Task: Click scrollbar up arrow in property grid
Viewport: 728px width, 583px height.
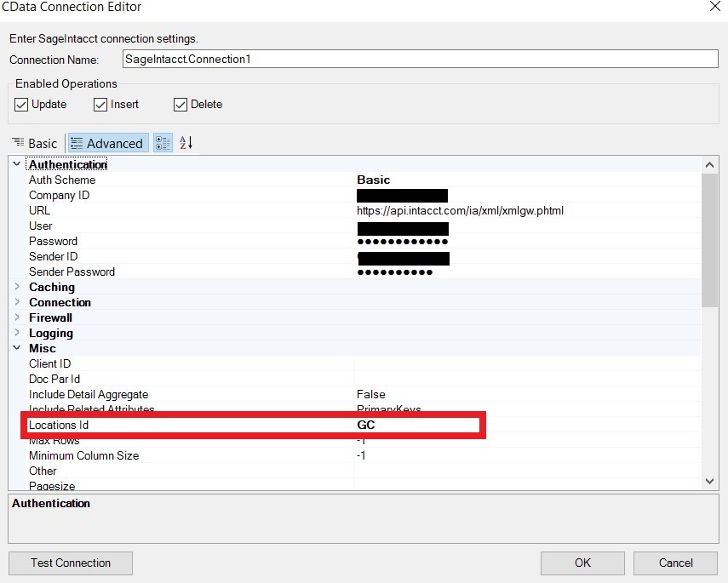Action: (709, 165)
